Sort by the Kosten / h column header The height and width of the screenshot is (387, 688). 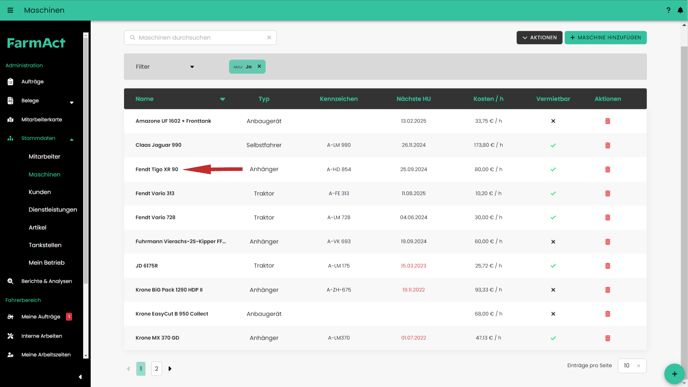488,99
